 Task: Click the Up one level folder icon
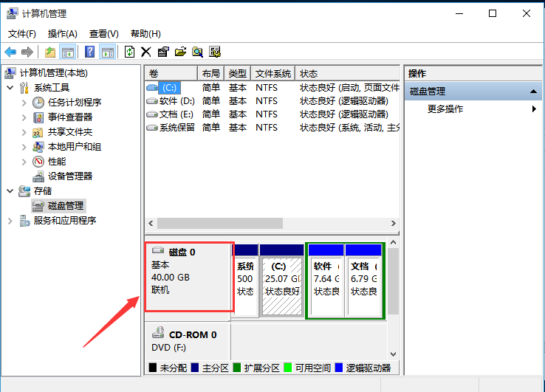click(49, 52)
